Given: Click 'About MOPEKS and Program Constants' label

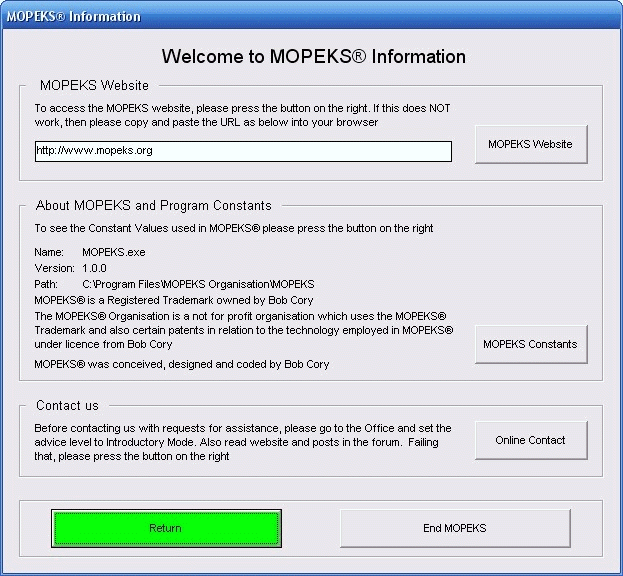Looking at the screenshot, I should 153,205.
